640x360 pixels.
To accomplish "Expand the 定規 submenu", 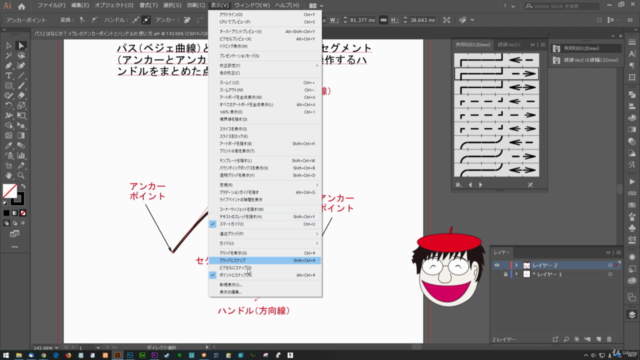I will (264, 185).
